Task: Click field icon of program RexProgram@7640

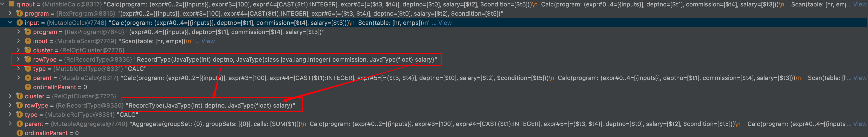Action: [28, 32]
